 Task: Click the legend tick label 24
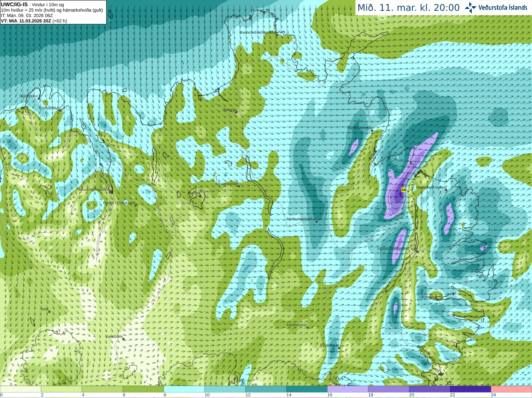[493, 395]
